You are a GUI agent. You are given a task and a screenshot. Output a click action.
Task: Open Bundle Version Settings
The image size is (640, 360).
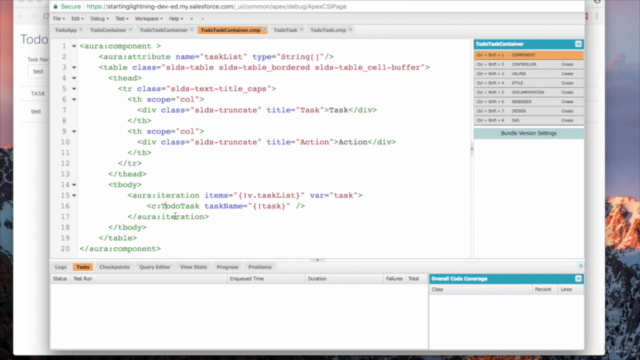point(529,133)
